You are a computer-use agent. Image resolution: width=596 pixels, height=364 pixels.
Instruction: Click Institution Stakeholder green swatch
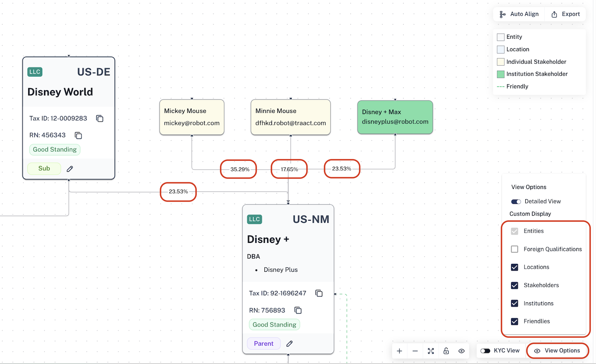click(501, 74)
